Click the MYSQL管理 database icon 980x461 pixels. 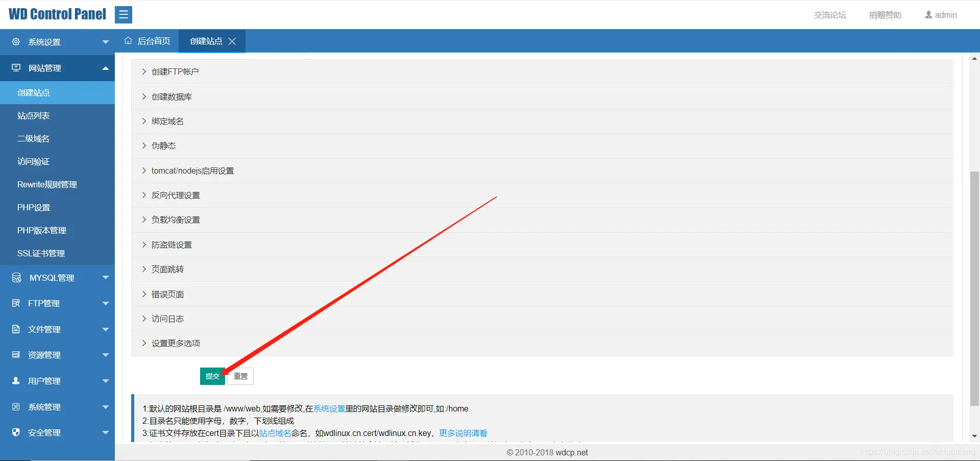click(16, 277)
